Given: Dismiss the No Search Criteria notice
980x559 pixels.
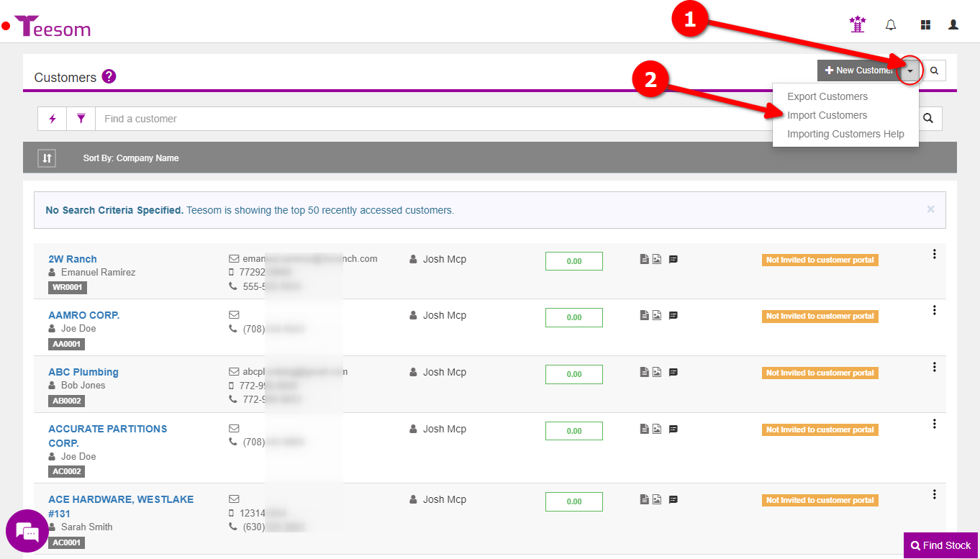Looking at the screenshot, I should point(930,209).
